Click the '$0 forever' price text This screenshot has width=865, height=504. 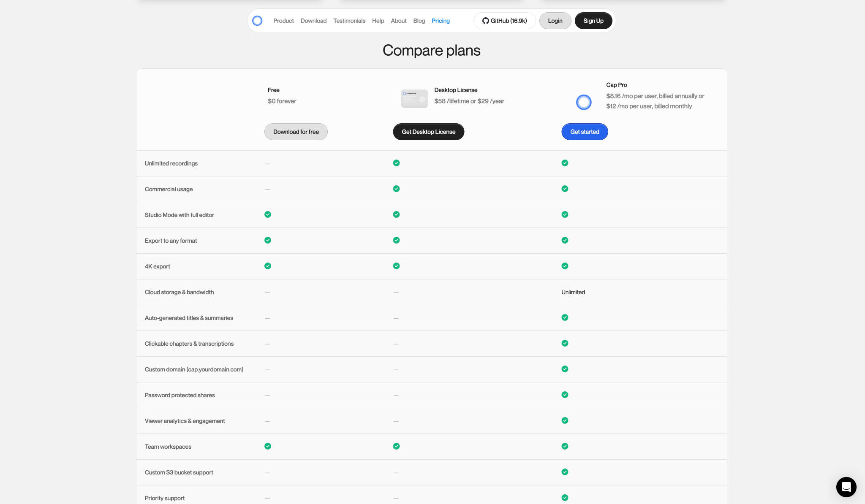(282, 101)
